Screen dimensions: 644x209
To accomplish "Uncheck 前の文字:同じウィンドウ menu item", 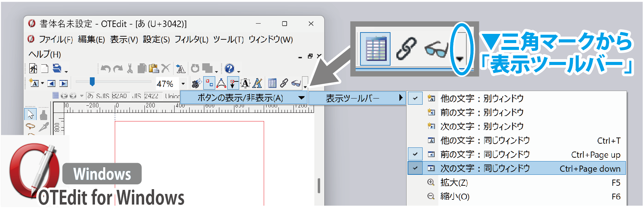I will (x=484, y=155).
